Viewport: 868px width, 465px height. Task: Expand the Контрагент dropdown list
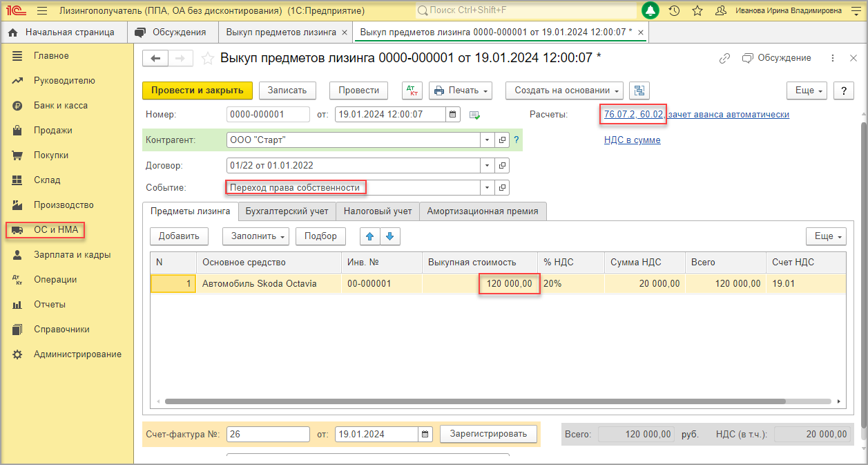pos(487,140)
